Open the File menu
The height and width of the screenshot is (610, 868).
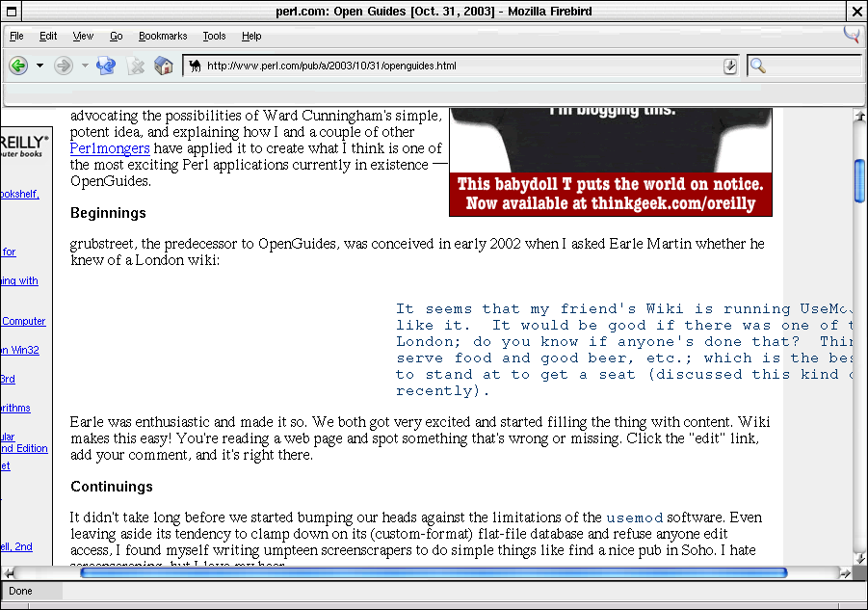point(16,36)
